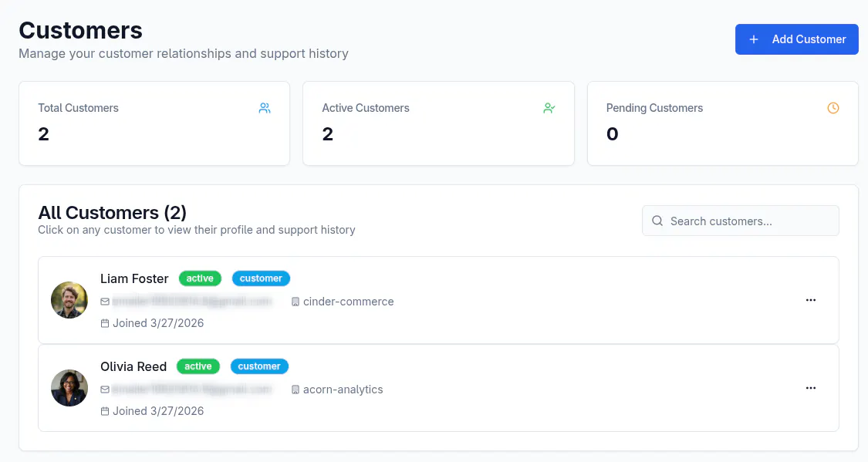Image resolution: width=868 pixels, height=462 pixels.
Task: Click the Customers page title
Action: point(81,30)
